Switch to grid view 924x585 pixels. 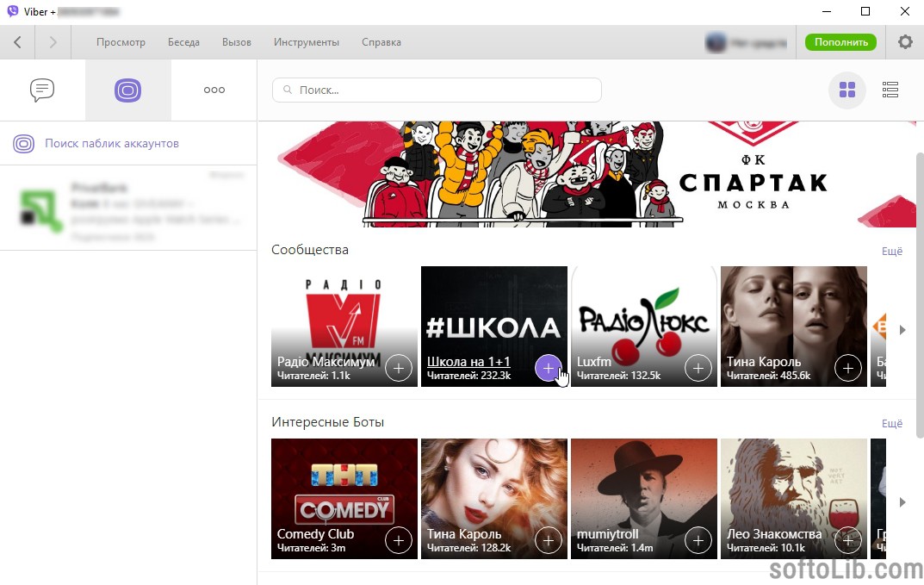tap(847, 90)
